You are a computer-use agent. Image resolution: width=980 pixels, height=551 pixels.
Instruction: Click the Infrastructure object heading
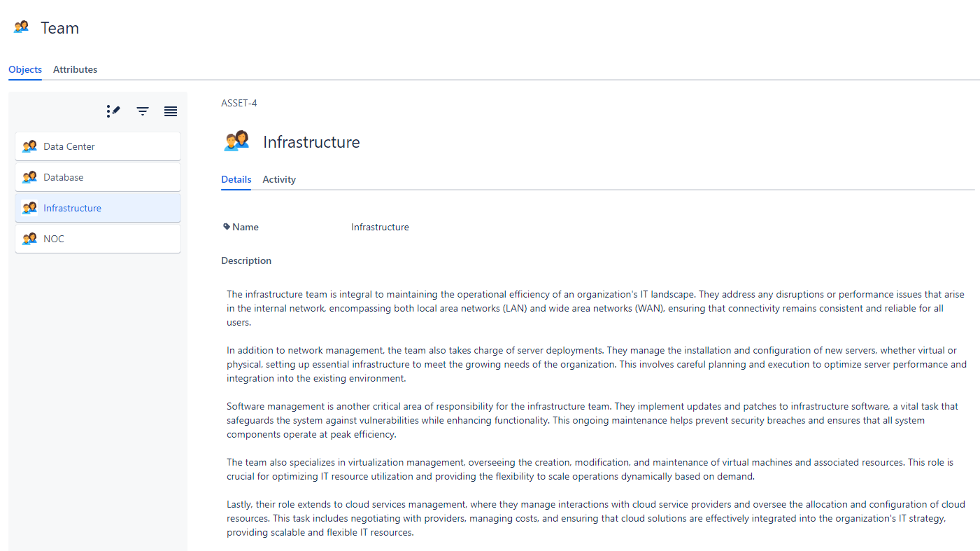pos(311,142)
